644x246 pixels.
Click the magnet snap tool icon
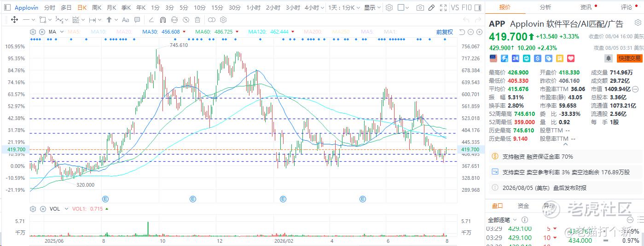(163, 20)
